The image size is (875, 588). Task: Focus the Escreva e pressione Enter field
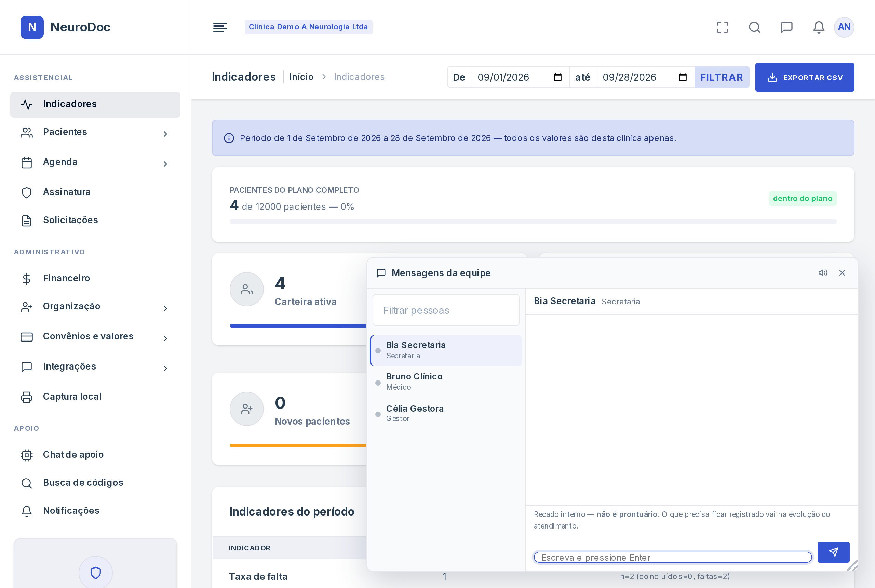673,557
